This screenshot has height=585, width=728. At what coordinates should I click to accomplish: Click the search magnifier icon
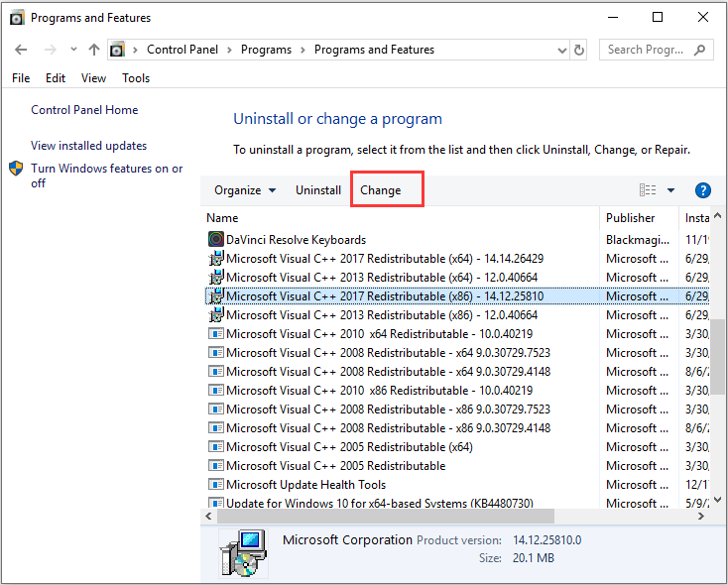pos(699,50)
